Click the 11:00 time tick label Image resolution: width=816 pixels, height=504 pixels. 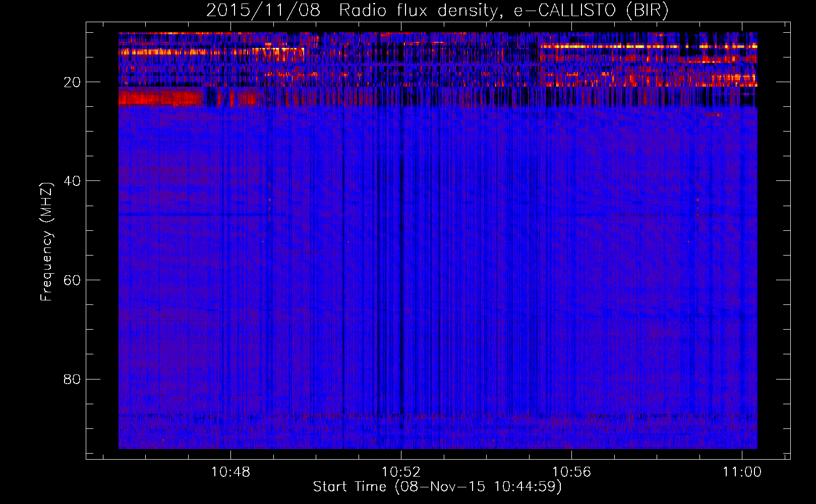pos(742,472)
